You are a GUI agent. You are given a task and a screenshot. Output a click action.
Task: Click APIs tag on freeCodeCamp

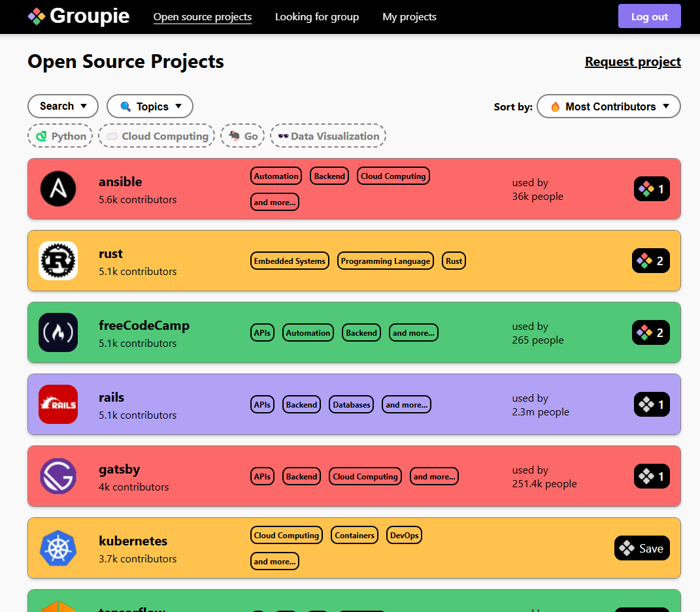coord(263,332)
